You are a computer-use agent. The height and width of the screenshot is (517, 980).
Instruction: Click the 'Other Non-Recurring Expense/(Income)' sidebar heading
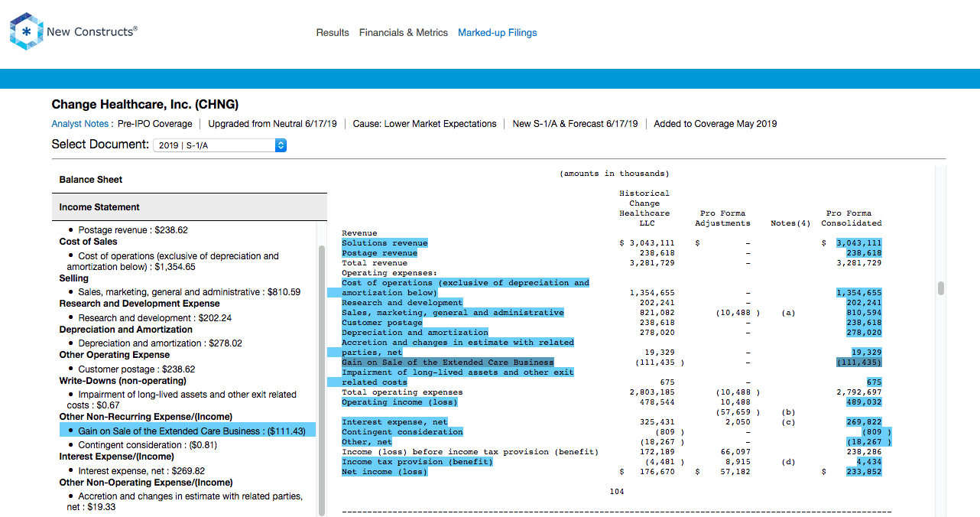point(146,417)
